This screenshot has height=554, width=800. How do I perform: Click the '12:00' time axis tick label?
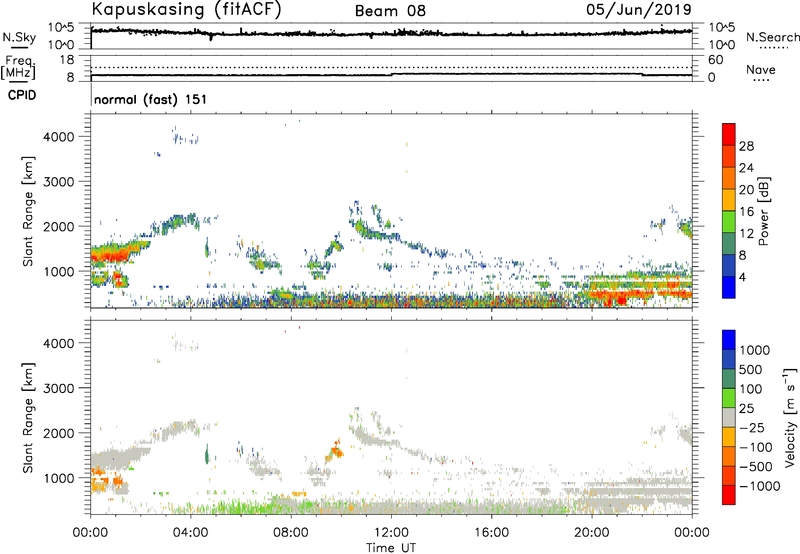(x=391, y=533)
